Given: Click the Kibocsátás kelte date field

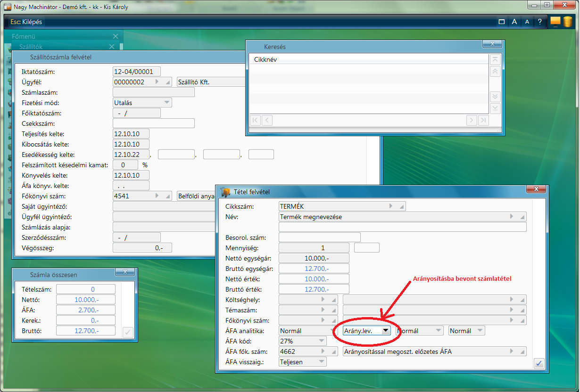Looking at the screenshot, I should [131, 144].
